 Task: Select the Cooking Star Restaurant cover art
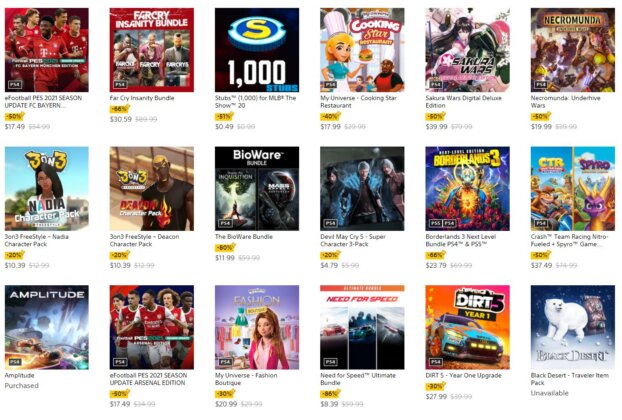tap(362, 50)
